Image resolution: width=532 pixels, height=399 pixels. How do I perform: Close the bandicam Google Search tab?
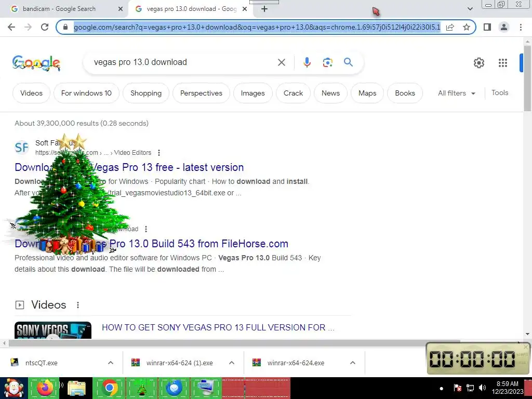tap(120, 9)
